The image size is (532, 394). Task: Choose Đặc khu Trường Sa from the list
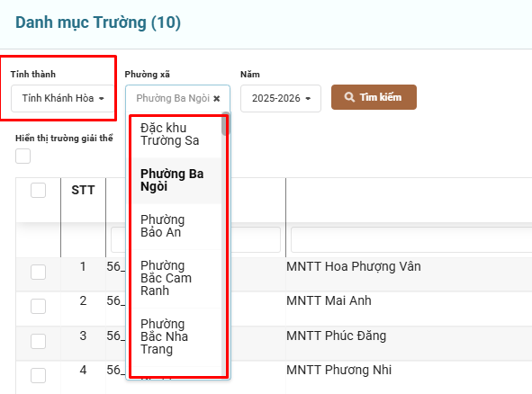click(x=176, y=134)
